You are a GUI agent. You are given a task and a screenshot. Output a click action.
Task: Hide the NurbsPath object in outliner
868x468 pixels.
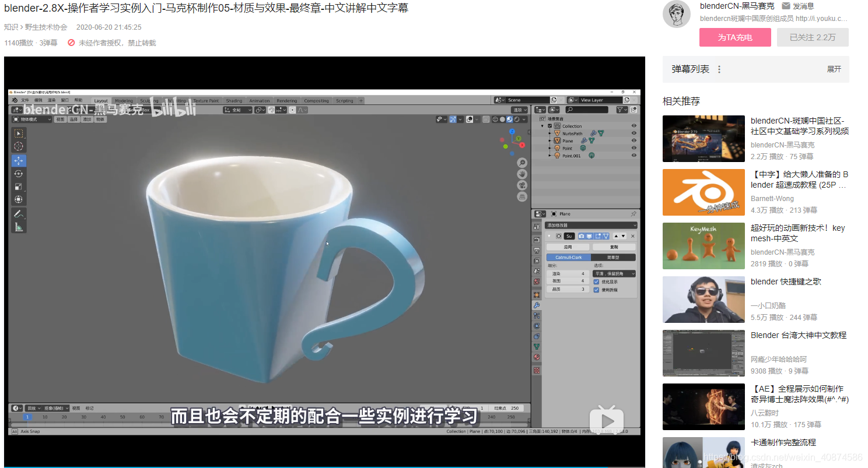tap(634, 133)
